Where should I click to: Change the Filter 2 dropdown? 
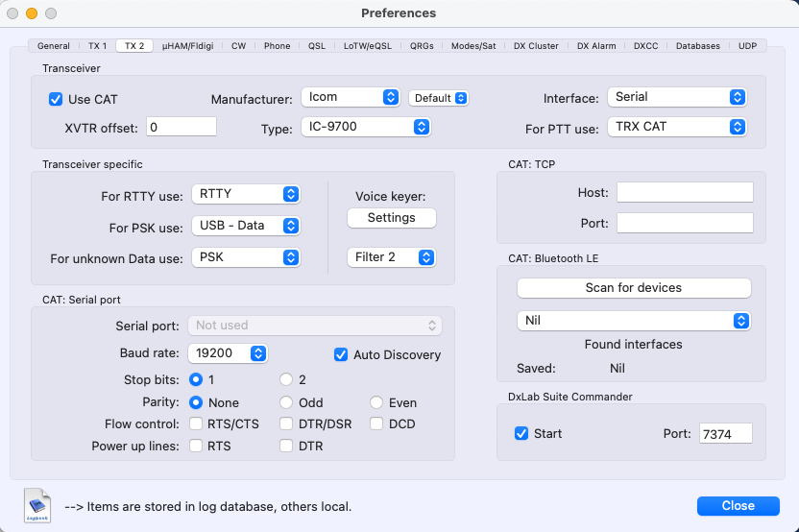(x=391, y=257)
